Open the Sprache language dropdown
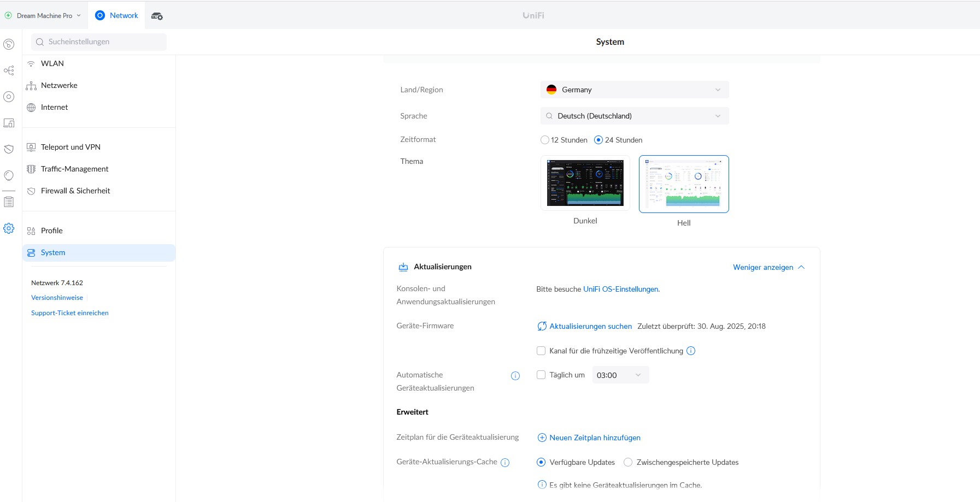The image size is (980, 502). (x=635, y=116)
